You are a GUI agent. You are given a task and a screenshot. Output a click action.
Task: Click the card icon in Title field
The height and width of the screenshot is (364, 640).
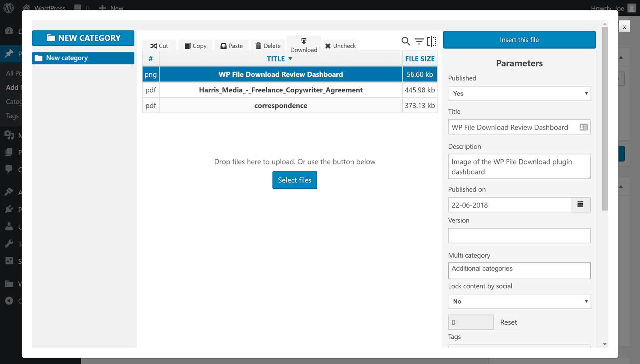pos(584,127)
